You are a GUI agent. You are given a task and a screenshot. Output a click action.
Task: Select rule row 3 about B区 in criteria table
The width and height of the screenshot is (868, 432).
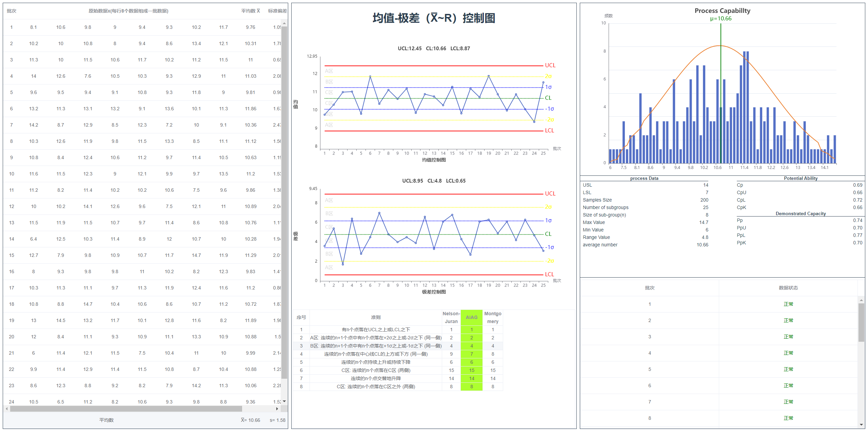(376, 346)
